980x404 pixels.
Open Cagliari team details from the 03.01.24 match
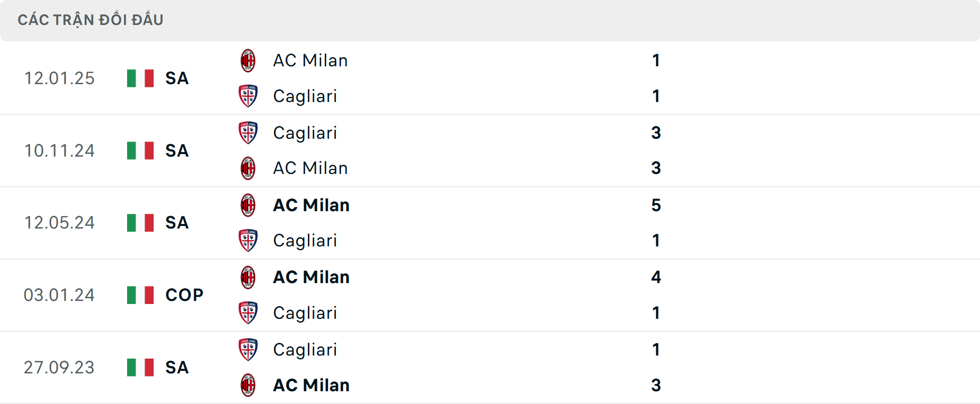pyautogui.click(x=305, y=313)
